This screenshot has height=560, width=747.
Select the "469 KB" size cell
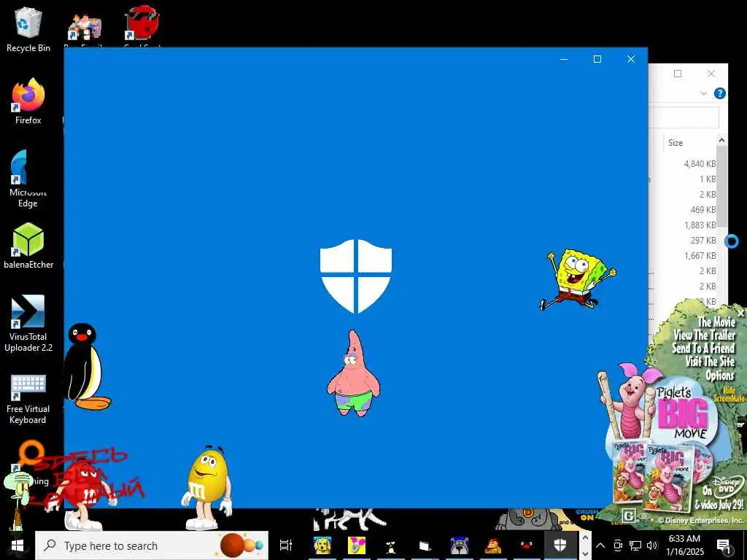[703, 209]
